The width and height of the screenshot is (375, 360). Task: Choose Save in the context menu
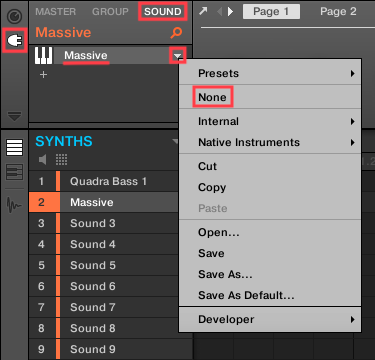[270, 253]
